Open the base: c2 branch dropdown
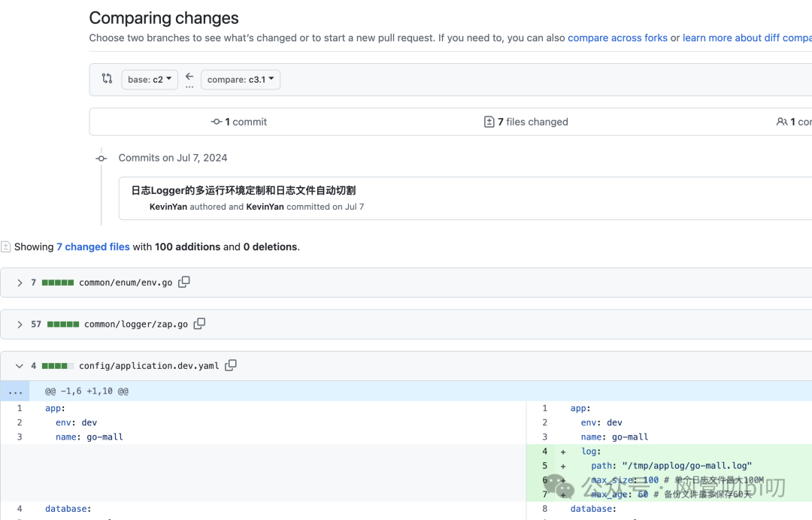The width and height of the screenshot is (812, 520). (150, 80)
